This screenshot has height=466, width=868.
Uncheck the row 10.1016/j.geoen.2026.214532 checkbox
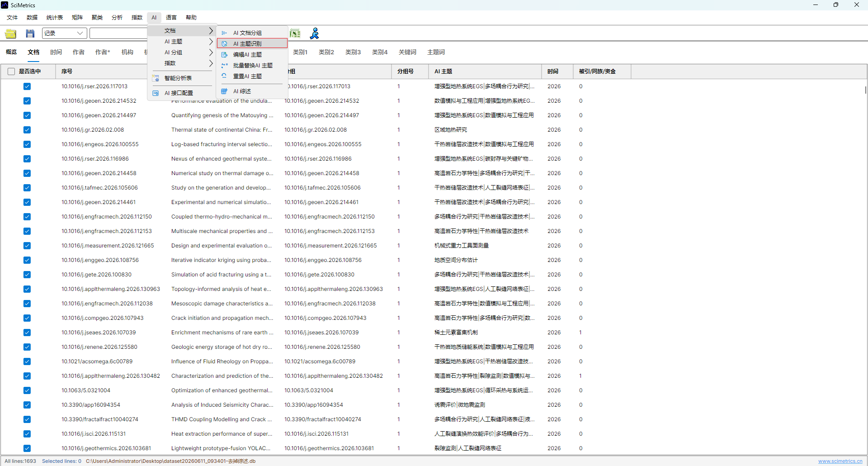click(x=27, y=101)
